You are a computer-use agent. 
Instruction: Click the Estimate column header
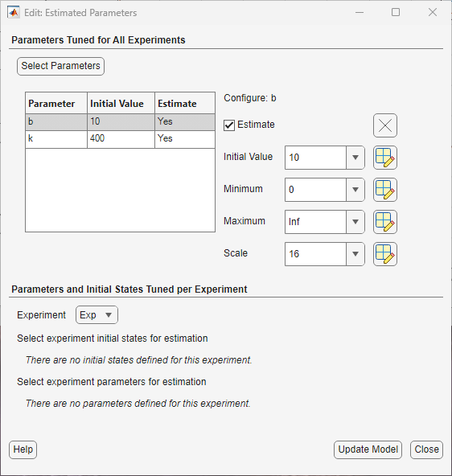185,103
